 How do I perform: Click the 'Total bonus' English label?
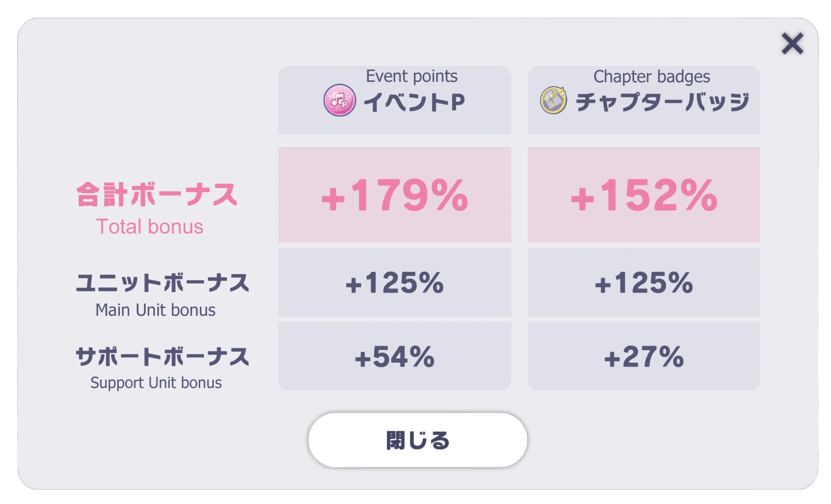pyautogui.click(x=150, y=227)
